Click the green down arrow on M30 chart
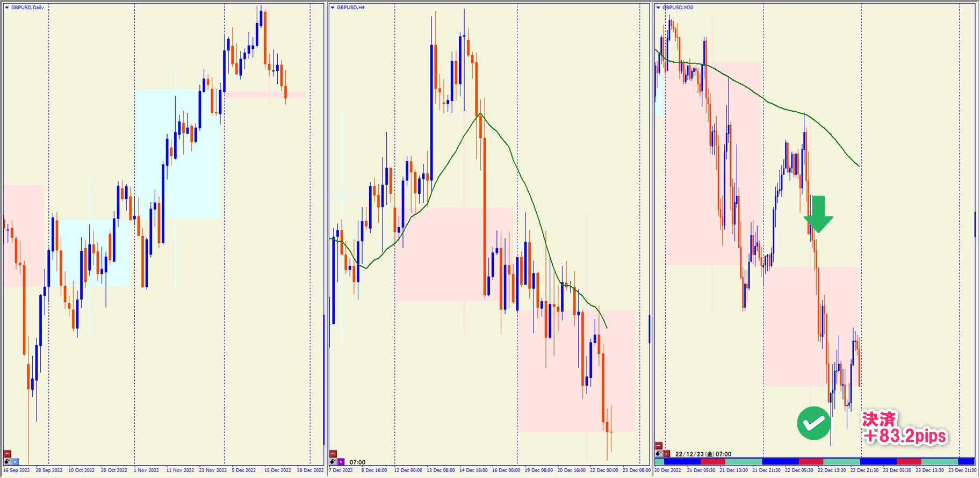This screenshot has width=980, height=478. pos(818,214)
